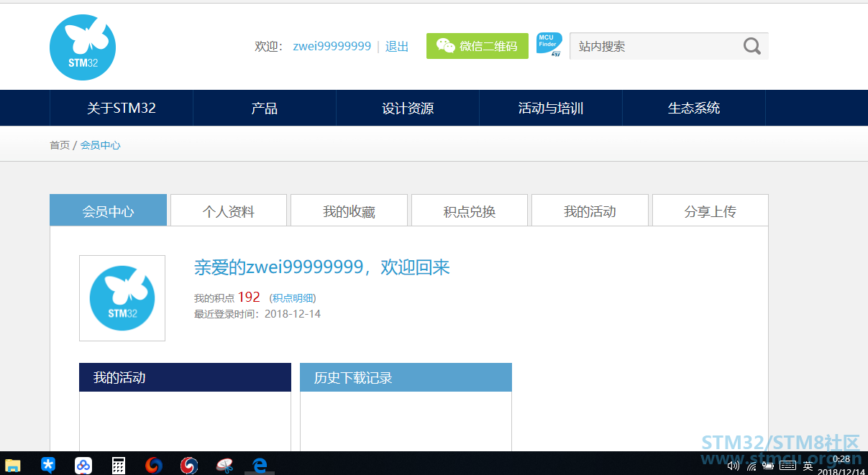
Task: Open the 活动与培训 navigation menu
Action: pyautogui.click(x=551, y=108)
